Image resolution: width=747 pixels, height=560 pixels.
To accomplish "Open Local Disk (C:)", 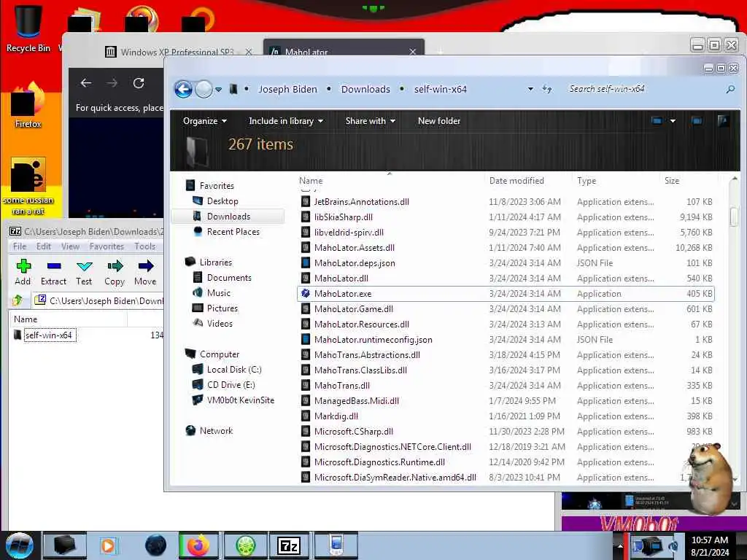I will (x=234, y=369).
